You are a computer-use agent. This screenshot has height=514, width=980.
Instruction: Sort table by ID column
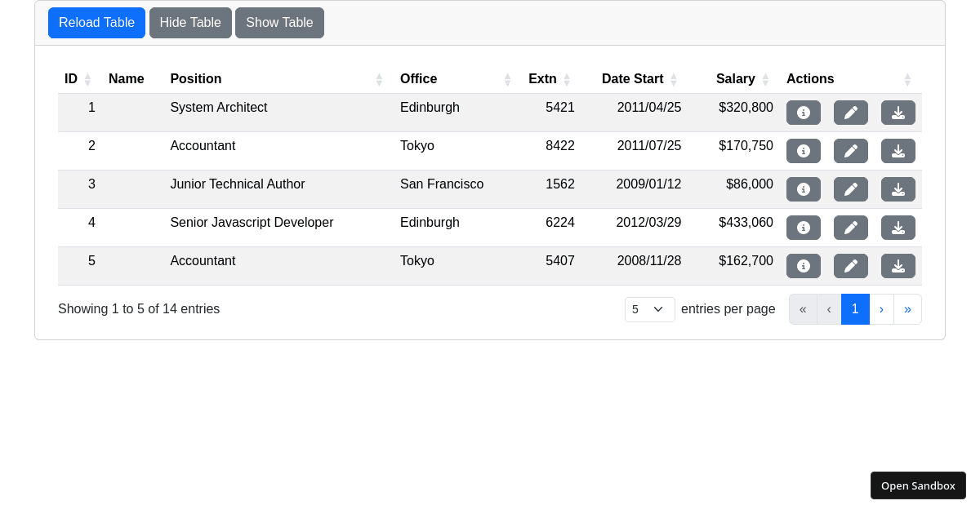(80, 79)
